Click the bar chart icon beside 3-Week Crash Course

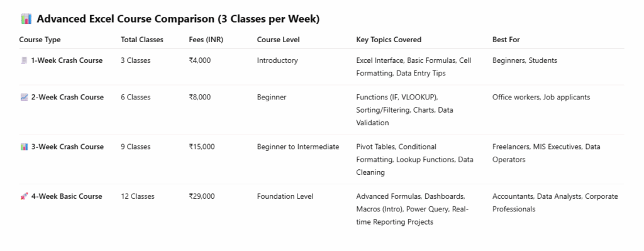(x=24, y=147)
